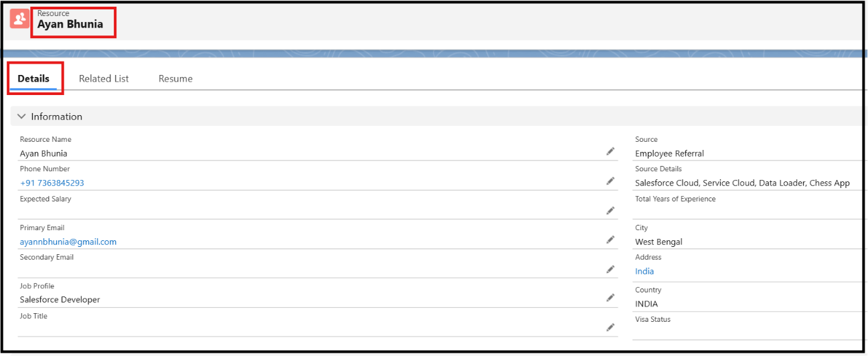Edit the Expected Salary pencil icon
Screen dimensions: 868x356
point(610,211)
